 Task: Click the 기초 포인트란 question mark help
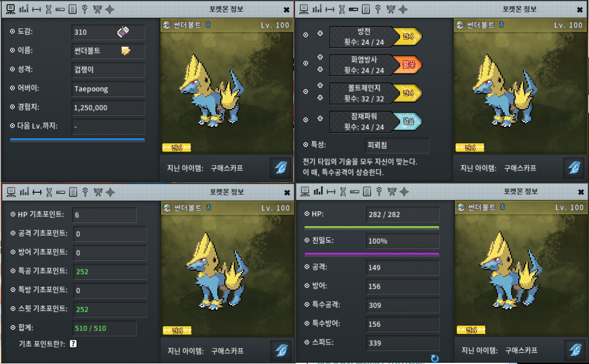point(73,344)
